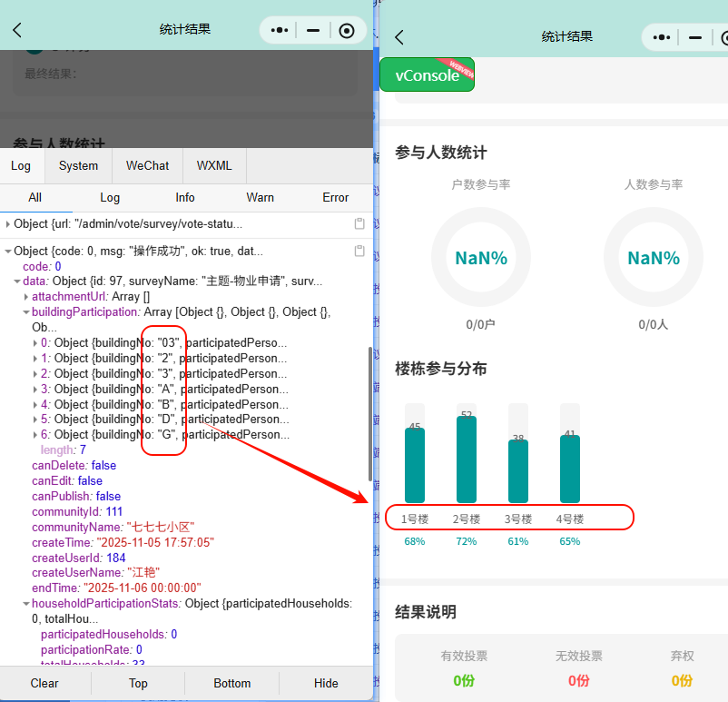Click the minimize dash in left header capsule
The width and height of the screenshot is (728, 702).
(313, 30)
